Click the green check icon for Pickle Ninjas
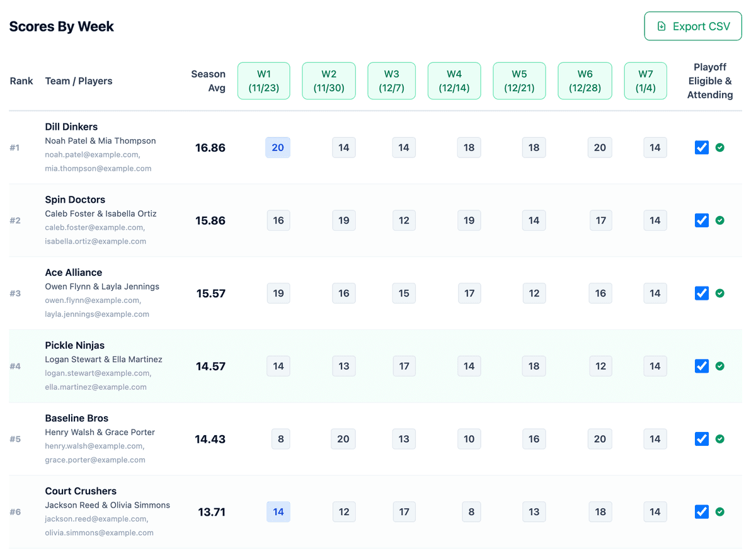Screen dimensions: 756x551 pyautogui.click(x=720, y=366)
